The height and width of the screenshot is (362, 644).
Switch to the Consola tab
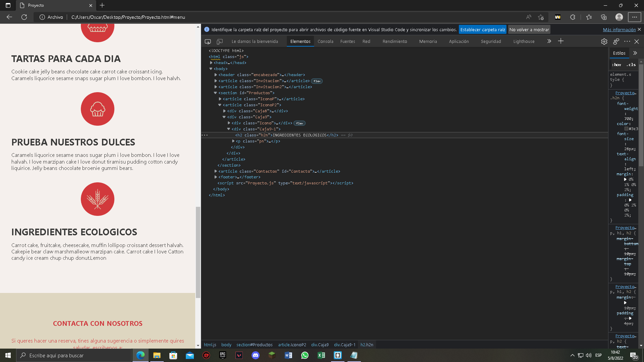[325, 42]
